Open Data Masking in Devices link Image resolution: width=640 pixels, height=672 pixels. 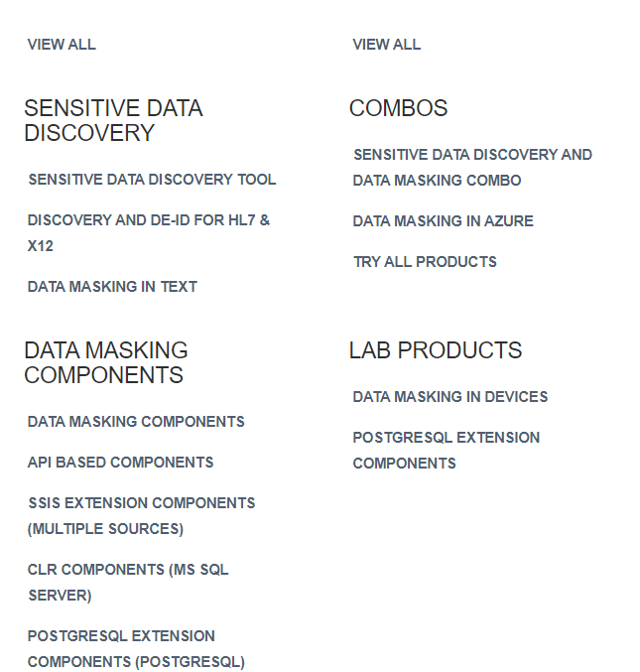pyautogui.click(x=450, y=396)
